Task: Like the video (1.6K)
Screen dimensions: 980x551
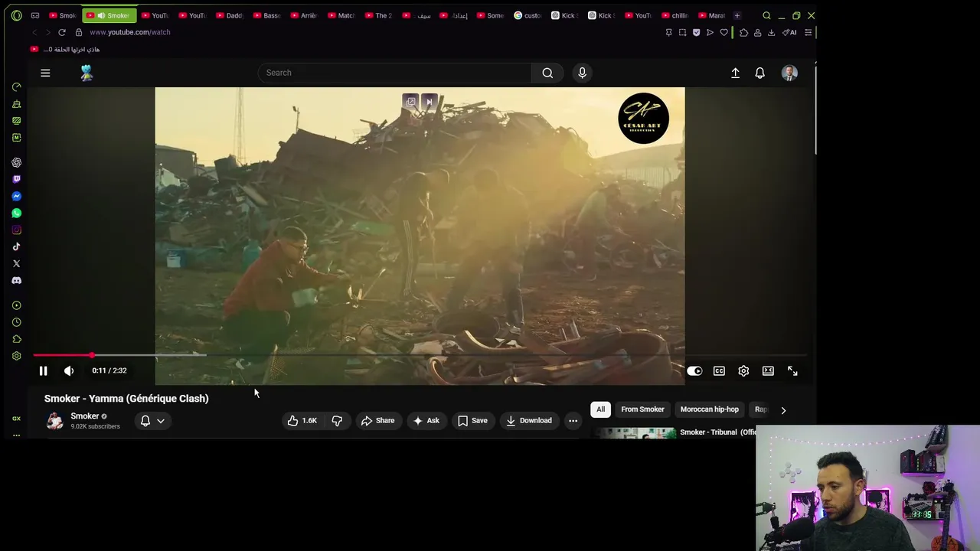Action: 302,420
